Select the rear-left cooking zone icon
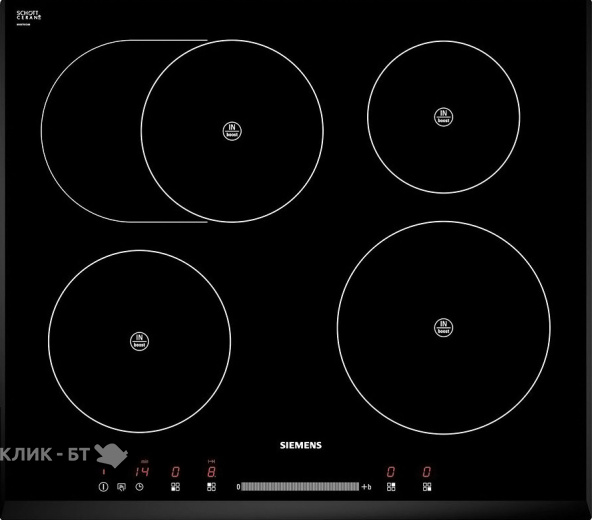Image resolution: width=592 pixels, height=520 pixels. pyautogui.click(x=211, y=487)
